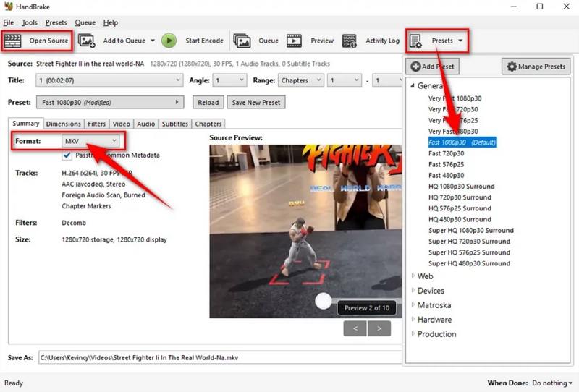Click the Add to Queue image icon

pyautogui.click(x=87, y=41)
